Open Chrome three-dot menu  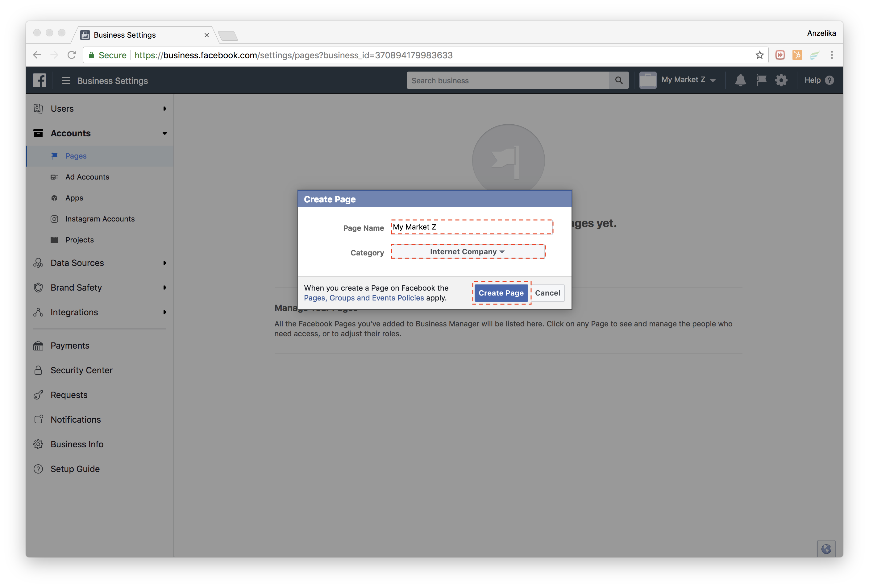832,55
